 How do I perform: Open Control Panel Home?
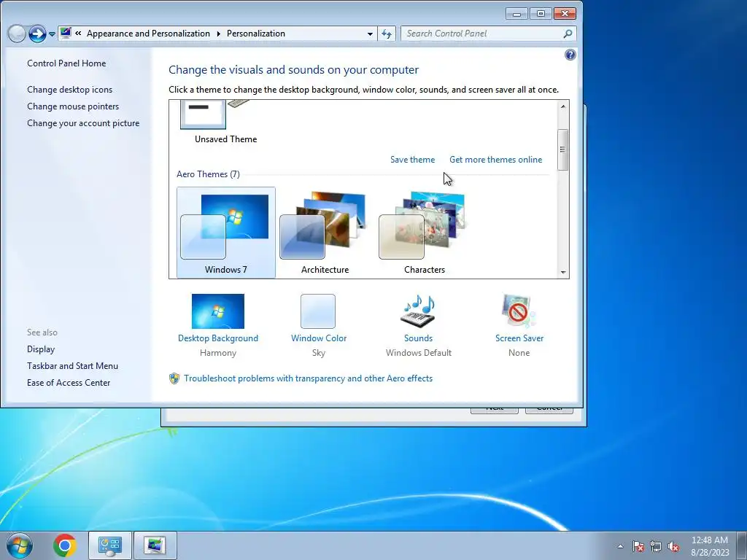point(66,63)
